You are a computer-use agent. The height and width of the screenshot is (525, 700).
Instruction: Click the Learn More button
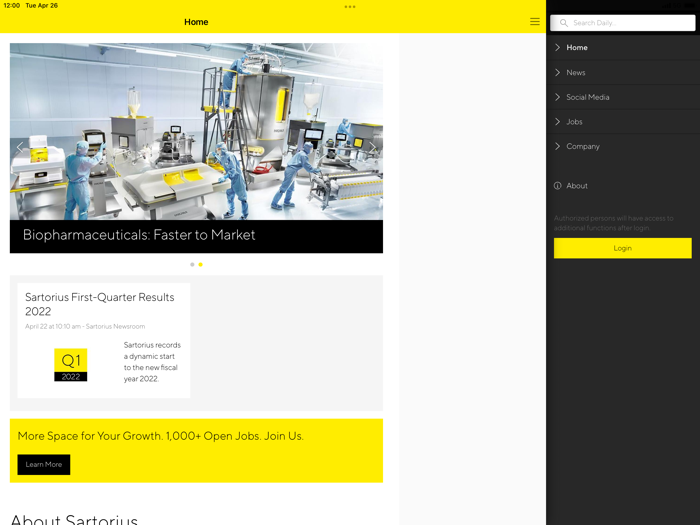[x=44, y=465]
